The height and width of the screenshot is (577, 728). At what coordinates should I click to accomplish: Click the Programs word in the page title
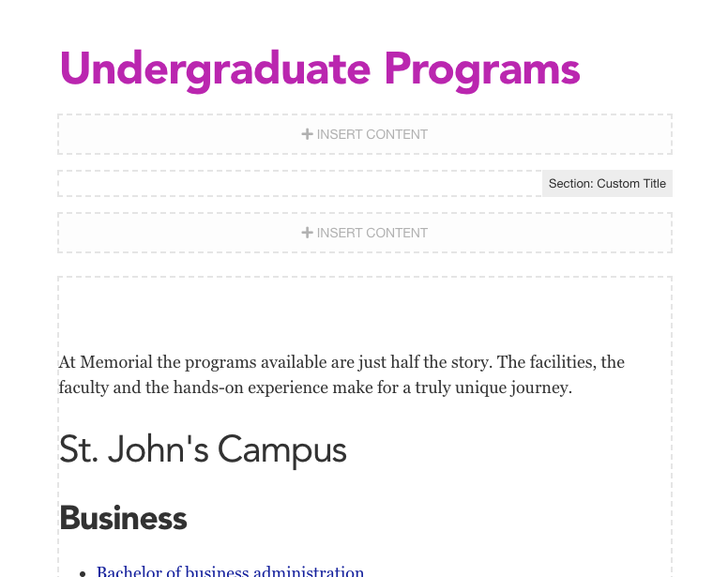(482, 69)
